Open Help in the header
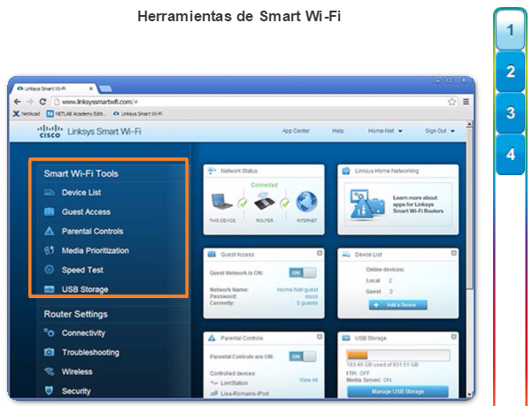532x406 pixels. [337, 131]
